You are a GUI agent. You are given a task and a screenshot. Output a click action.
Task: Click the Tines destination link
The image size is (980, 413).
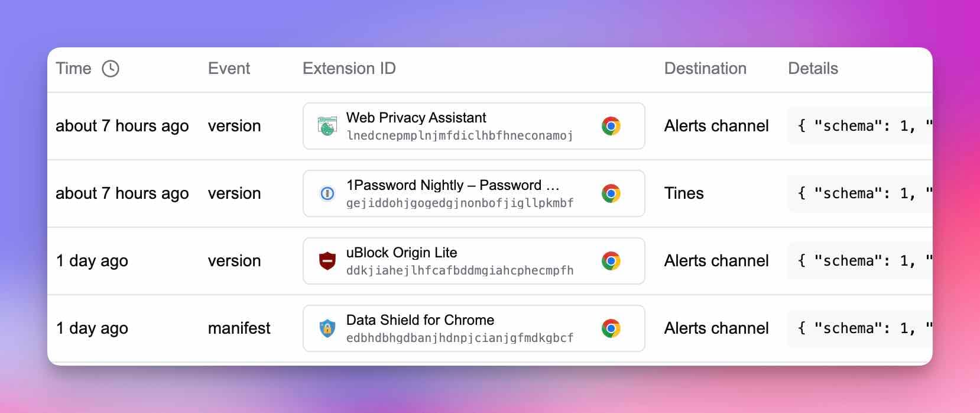tap(684, 193)
